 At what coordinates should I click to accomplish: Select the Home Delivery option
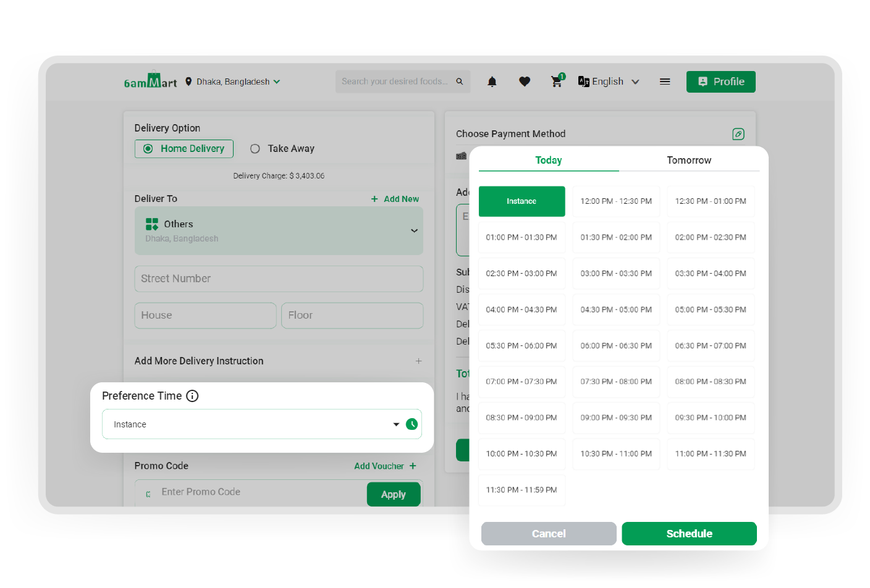184,149
